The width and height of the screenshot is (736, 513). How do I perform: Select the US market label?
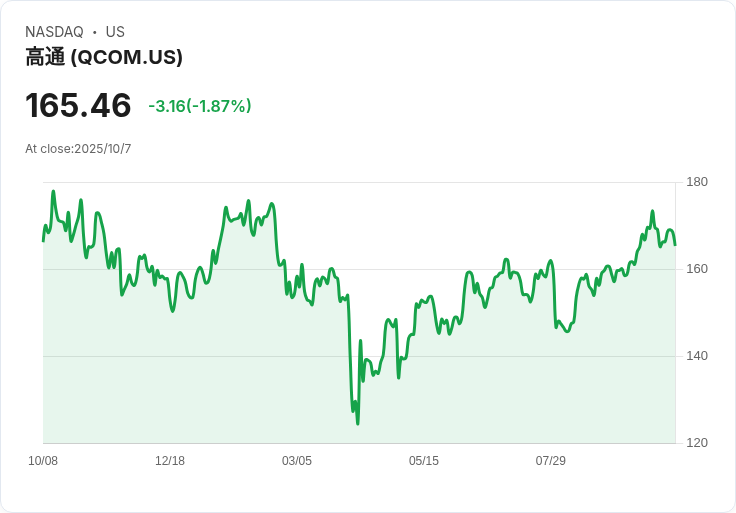click(115, 32)
